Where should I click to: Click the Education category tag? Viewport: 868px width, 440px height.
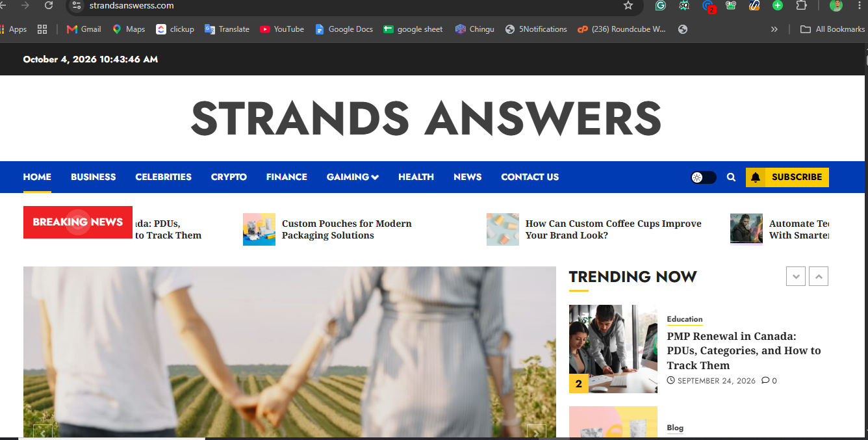coord(685,319)
